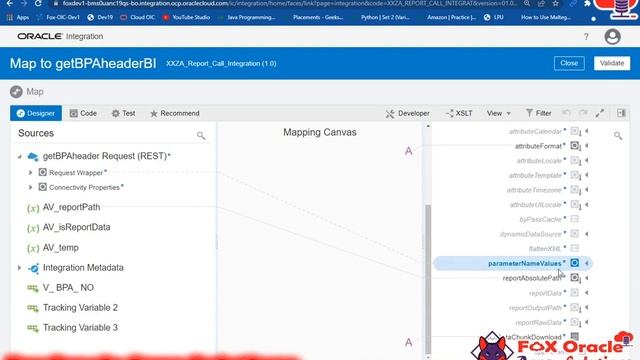Viewport: 640px width, 360px height.
Task: Expand attributeFormat with its arrow
Action: click(587, 146)
